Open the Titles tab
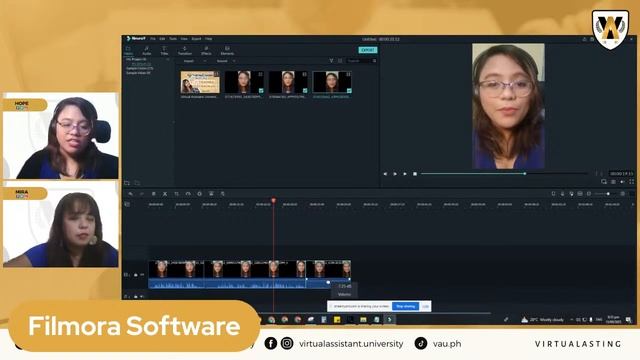This screenshot has height=360, width=640. (x=164, y=51)
